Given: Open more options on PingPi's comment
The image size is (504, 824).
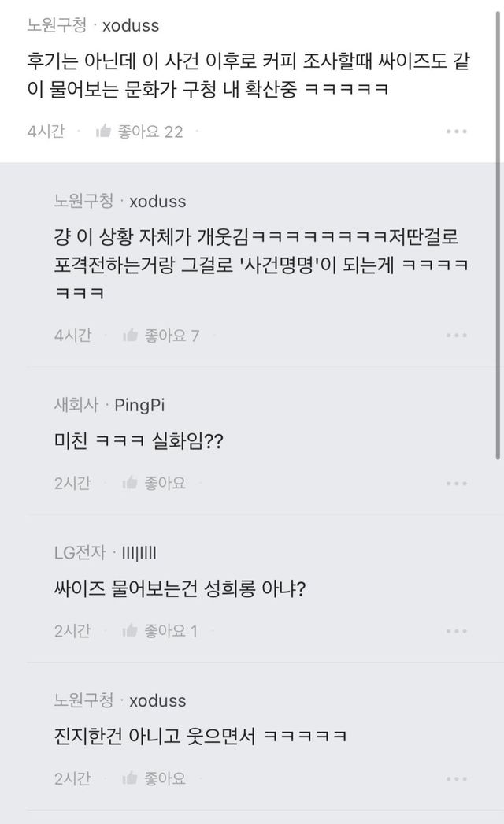Looking at the screenshot, I should coord(456,483).
